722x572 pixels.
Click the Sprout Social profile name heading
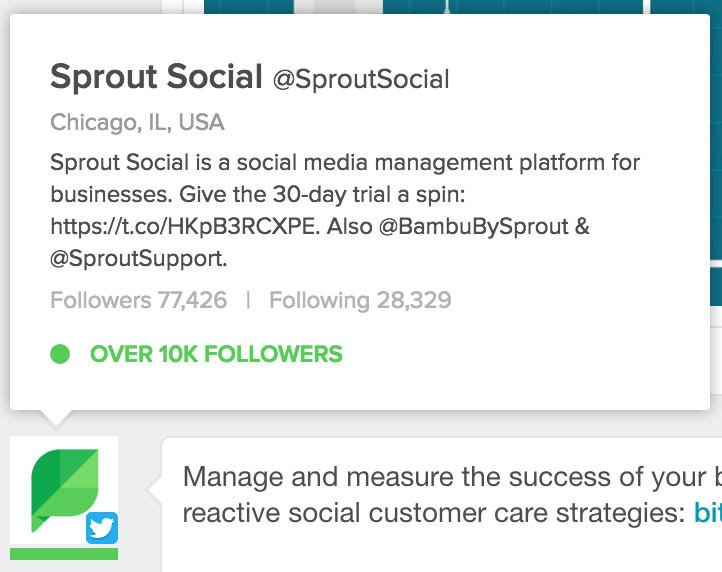click(157, 76)
